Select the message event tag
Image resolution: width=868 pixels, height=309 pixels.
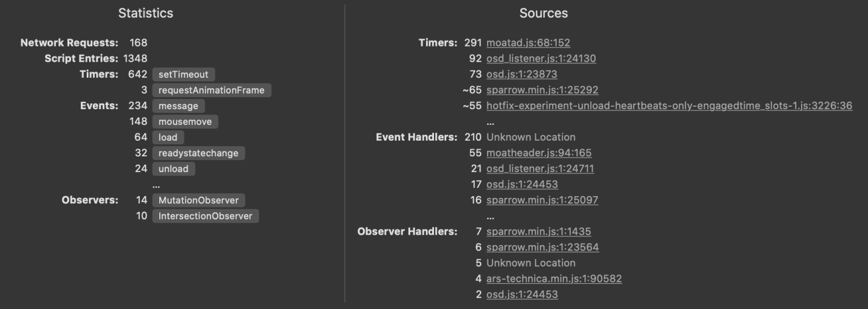point(178,106)
